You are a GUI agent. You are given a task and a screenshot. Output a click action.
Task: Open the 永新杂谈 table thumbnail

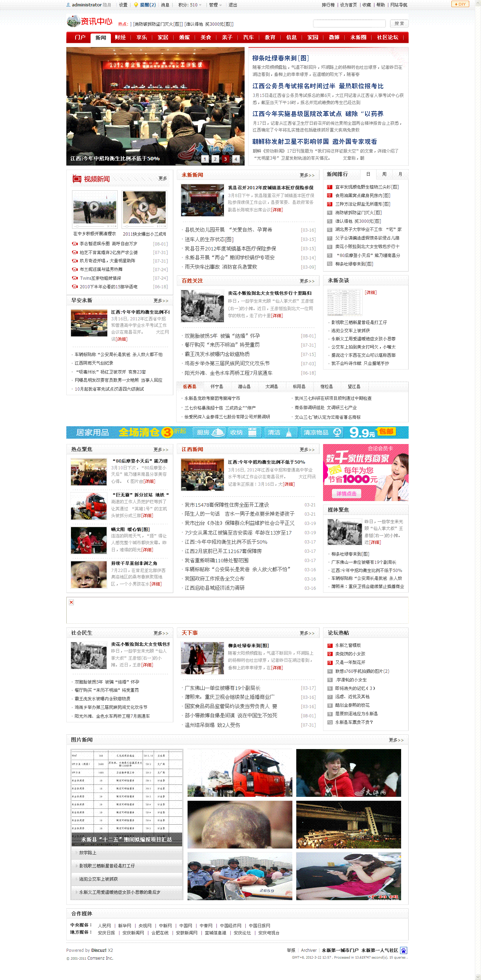(x=344, y=303)
